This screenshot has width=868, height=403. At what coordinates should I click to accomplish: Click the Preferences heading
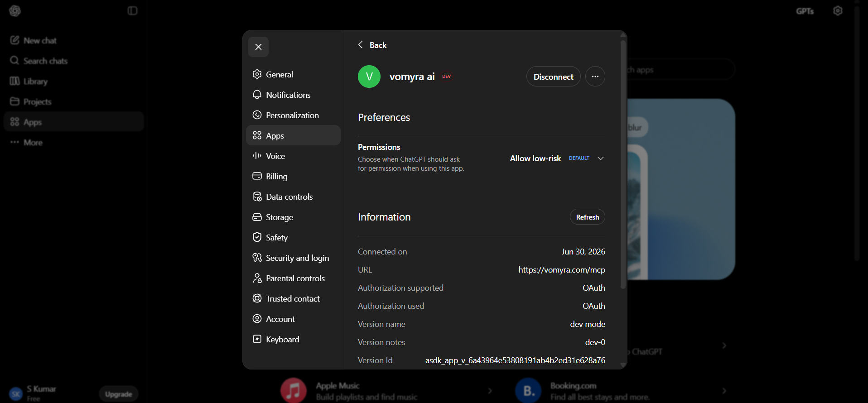[x=384, y=117]
